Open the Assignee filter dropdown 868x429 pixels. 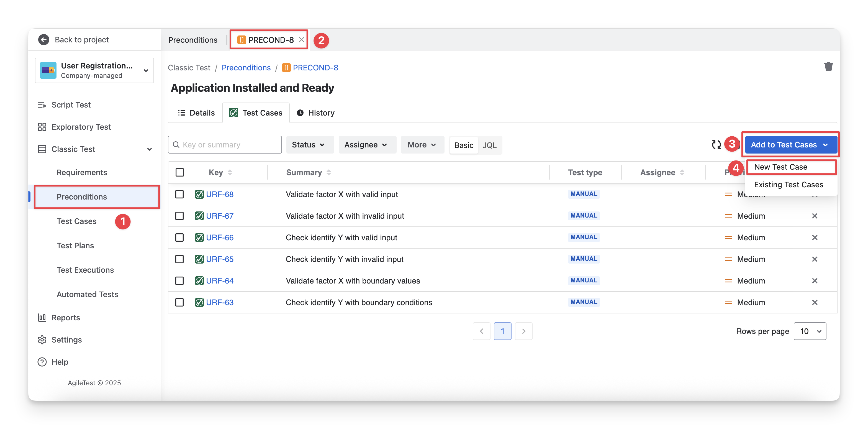[x=366, y=145]
